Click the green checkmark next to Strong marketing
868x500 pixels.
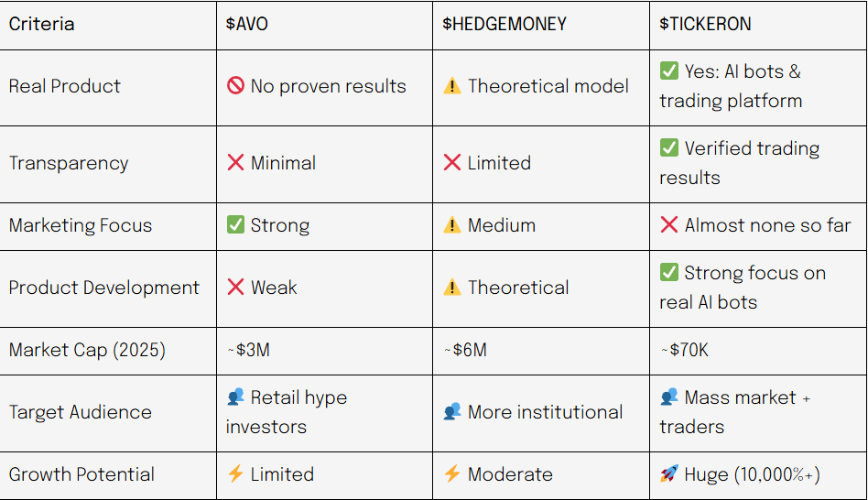[x=235, y=225]
